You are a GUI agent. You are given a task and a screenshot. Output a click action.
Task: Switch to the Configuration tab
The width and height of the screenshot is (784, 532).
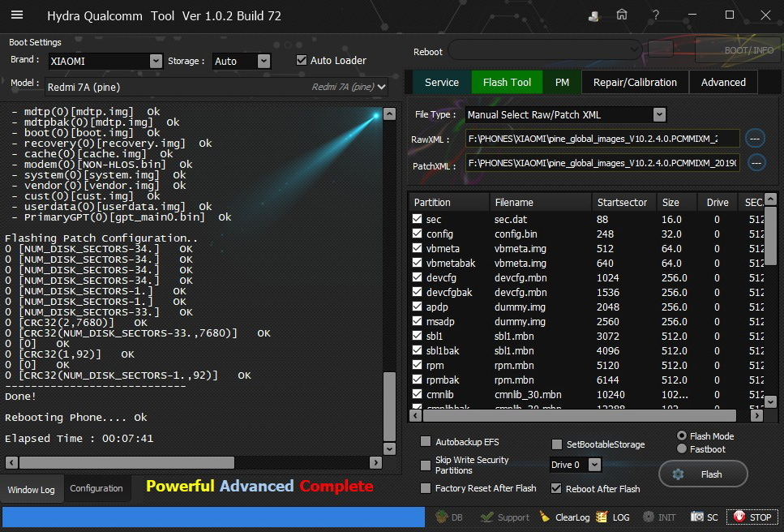96,488
